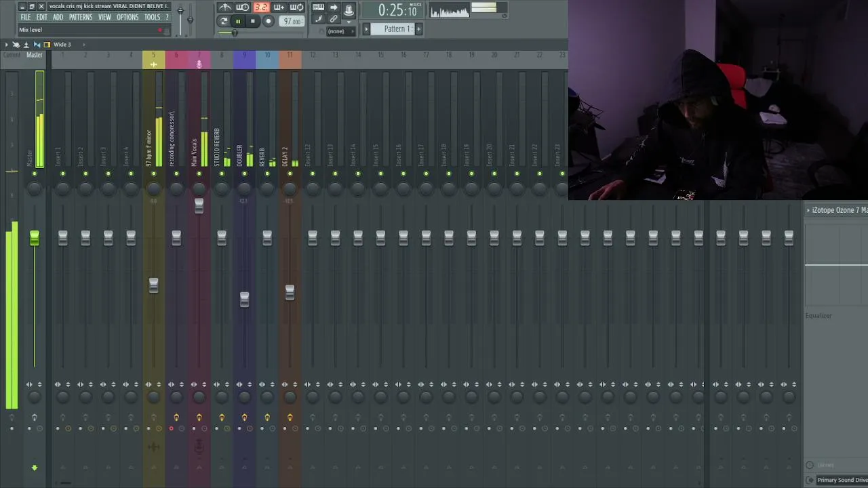The width and height of the screenshot is (868, 488).
Task: Click the '97 bpm f minor' volume fader
Action: (x=153, y=285)
